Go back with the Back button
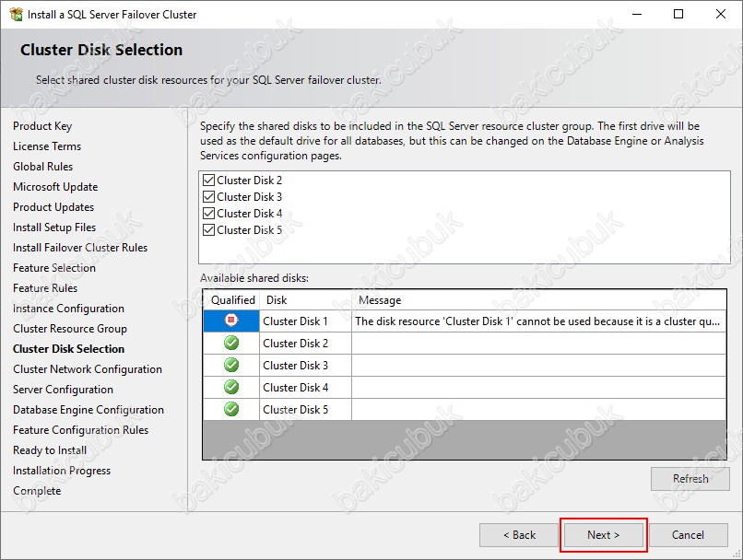Image resolution: width=743 pixels, height=560 pixels. coord(519,535)
